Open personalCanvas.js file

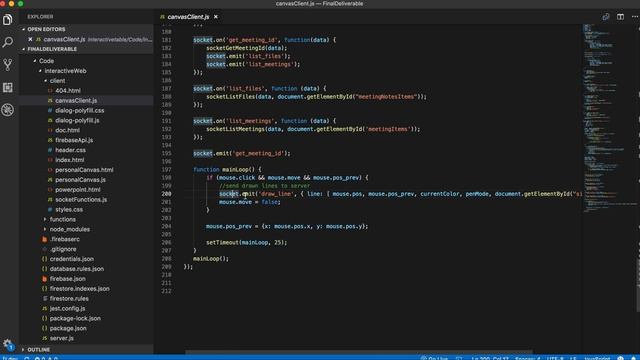pos(80,180)
